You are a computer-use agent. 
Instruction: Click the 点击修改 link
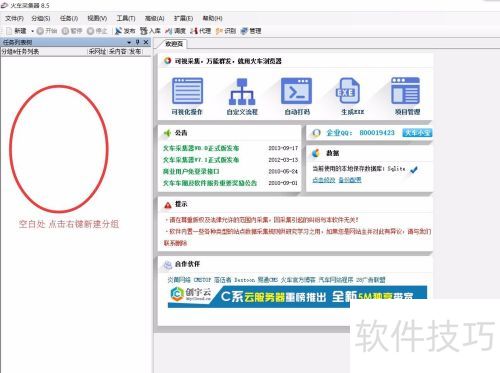point(324,180)
